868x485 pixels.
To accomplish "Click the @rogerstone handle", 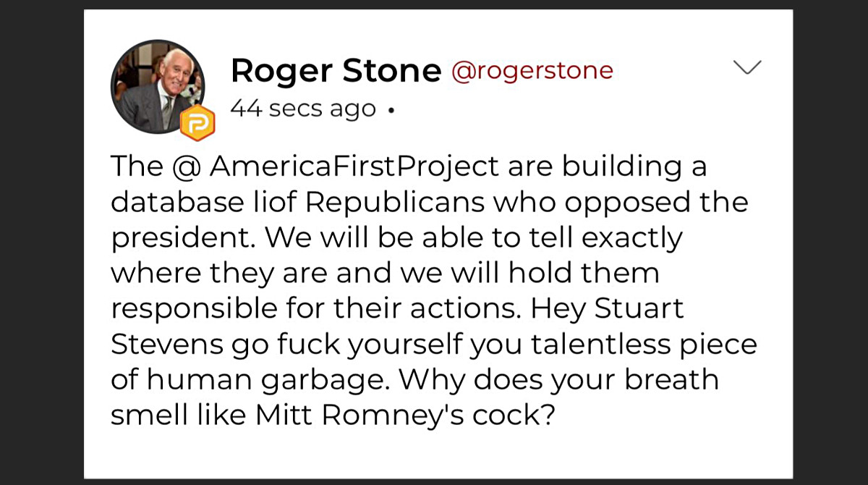I will click(532, 71).
